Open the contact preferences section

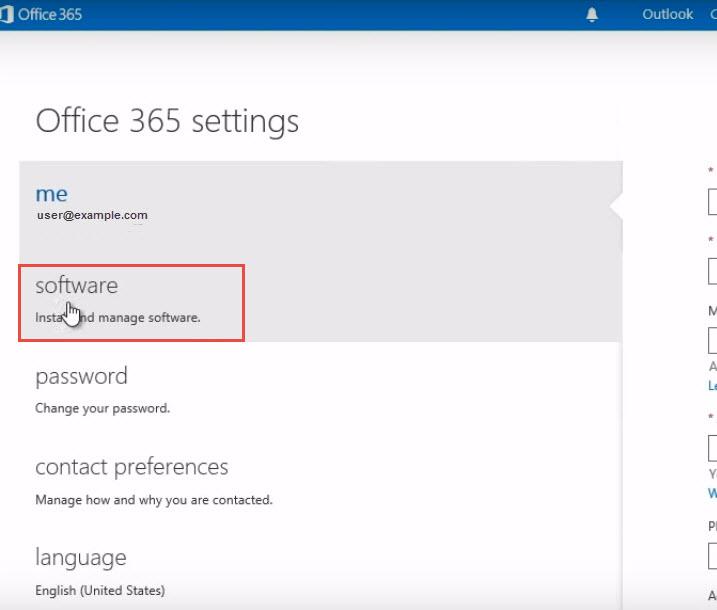pos(132,467)
